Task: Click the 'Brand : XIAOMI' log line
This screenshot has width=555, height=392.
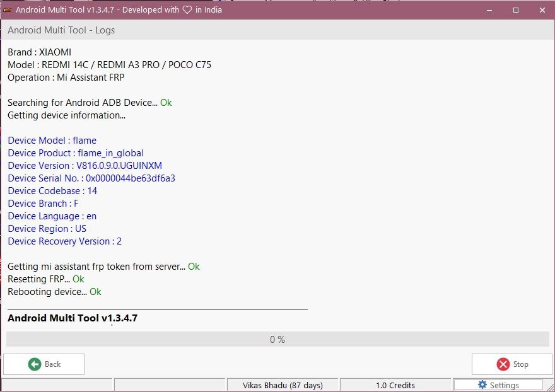Action: pyautogui.click(x=39, y=52)
